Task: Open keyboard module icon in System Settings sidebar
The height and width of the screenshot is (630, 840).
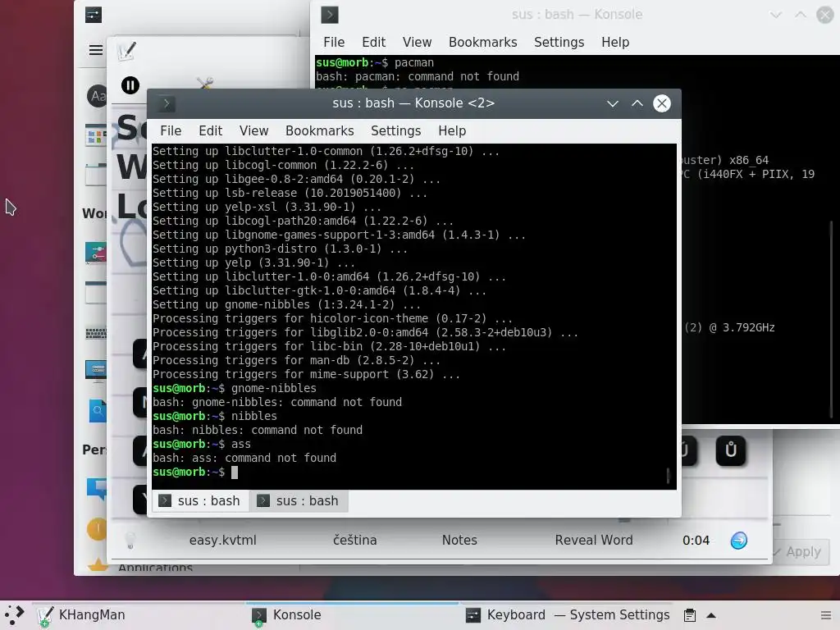Action: pos(96,334)
